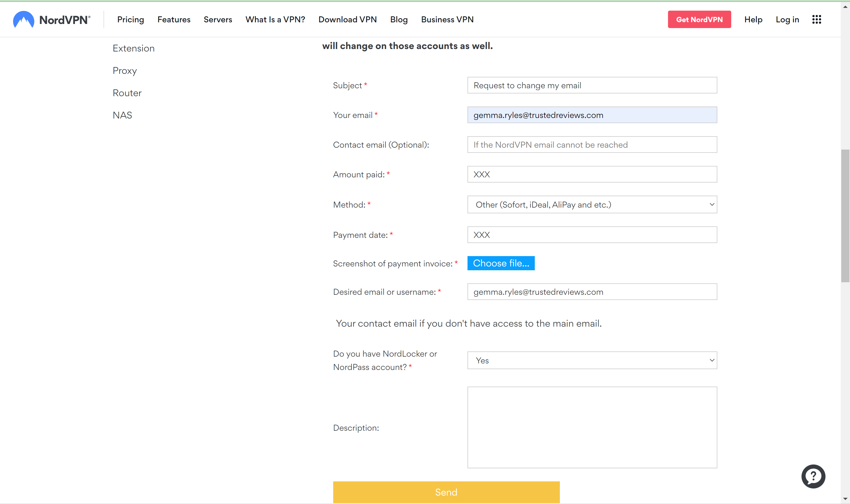Open Business VPN page

pyautogui.click(x=447, y=19)
